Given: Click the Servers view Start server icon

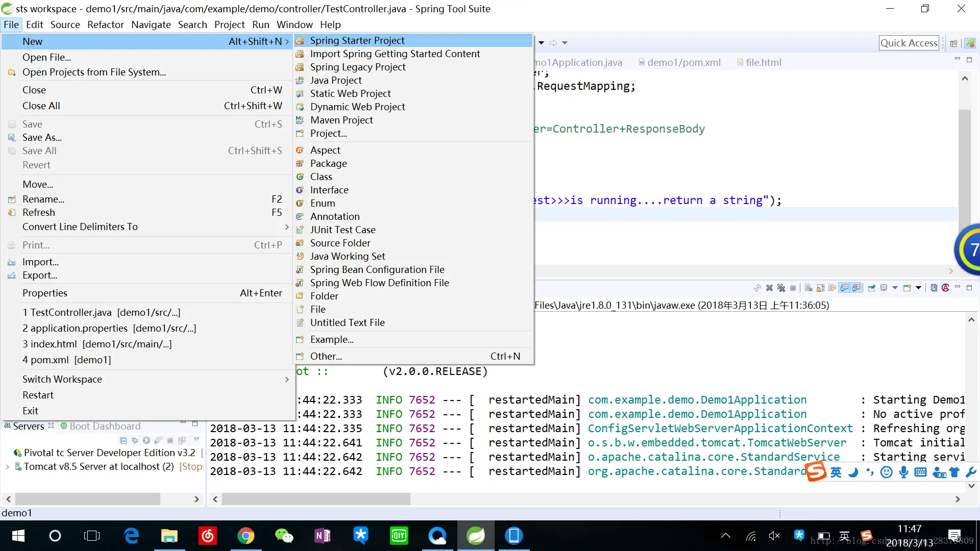Looking at the screenshot, I should (x=146, y=440).
